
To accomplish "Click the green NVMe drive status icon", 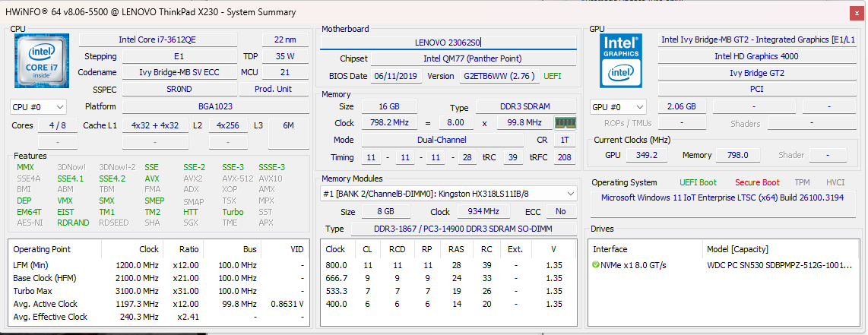I will point(596,265).
